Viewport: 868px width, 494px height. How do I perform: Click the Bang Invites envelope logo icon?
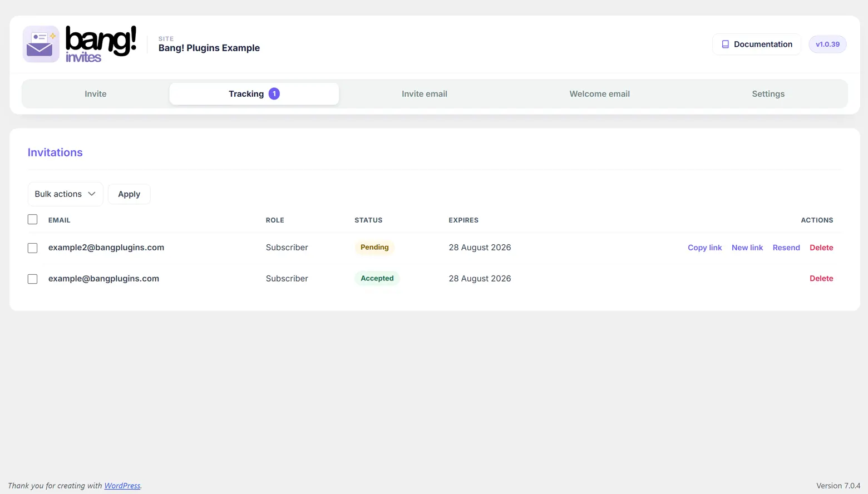point(41,44)
